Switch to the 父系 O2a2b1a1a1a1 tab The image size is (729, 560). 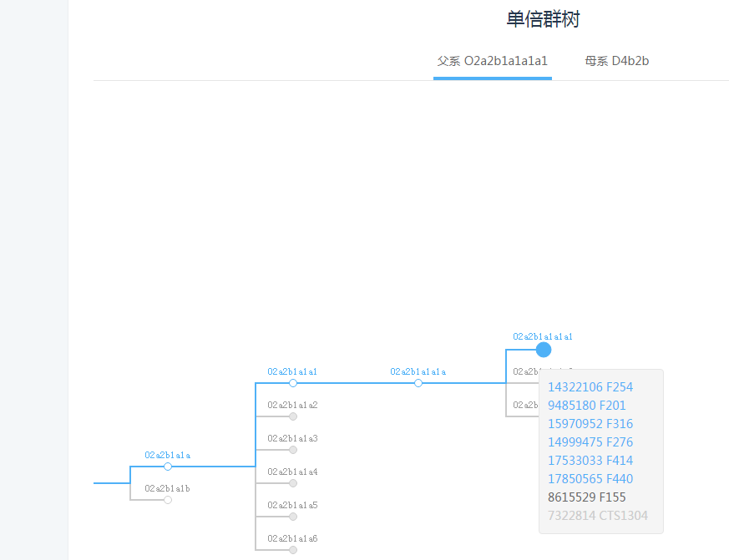click(x=493, y=61)
